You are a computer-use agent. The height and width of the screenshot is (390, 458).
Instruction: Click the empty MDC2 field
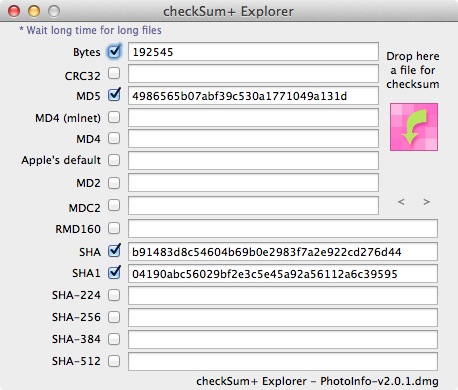coord(253,205)
